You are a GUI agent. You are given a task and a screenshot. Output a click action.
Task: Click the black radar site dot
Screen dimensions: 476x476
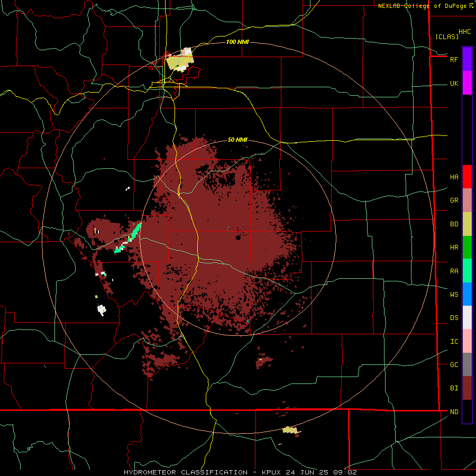click(x=238, y=237)
